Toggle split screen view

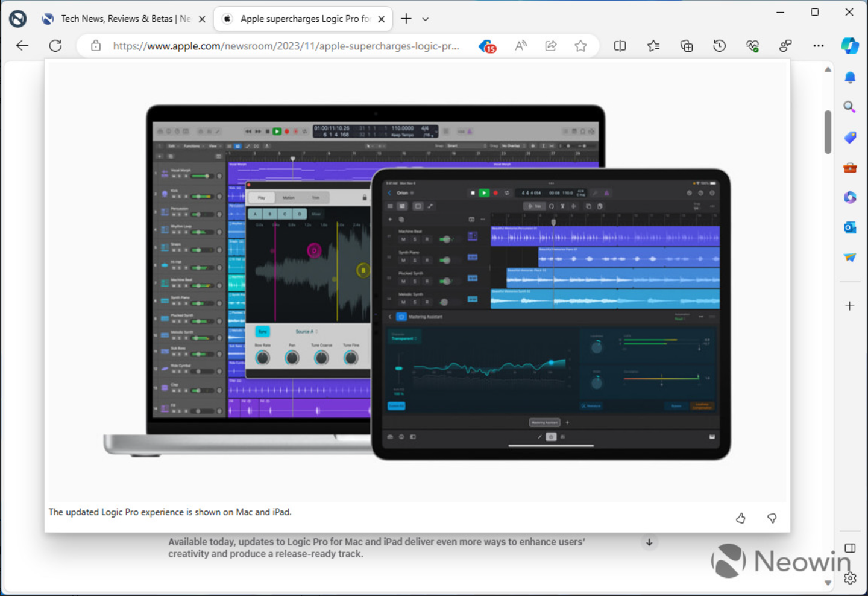[x=620, y=46]
